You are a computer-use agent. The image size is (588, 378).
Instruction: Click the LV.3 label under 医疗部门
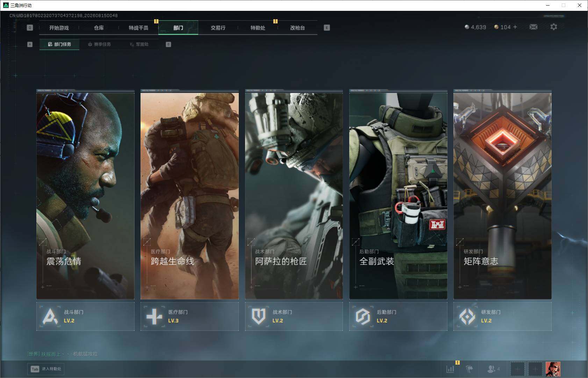(173, 321)
